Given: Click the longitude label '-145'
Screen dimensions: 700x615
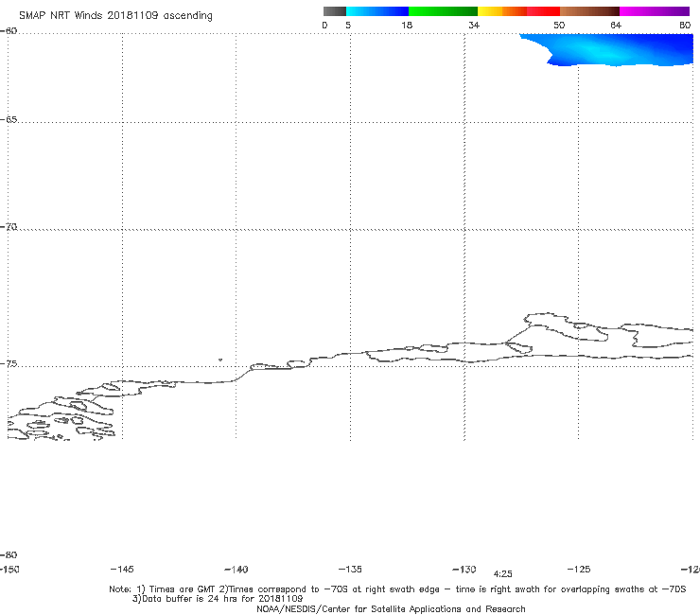Looking at the screenshot, I should (x=122, y=569).
